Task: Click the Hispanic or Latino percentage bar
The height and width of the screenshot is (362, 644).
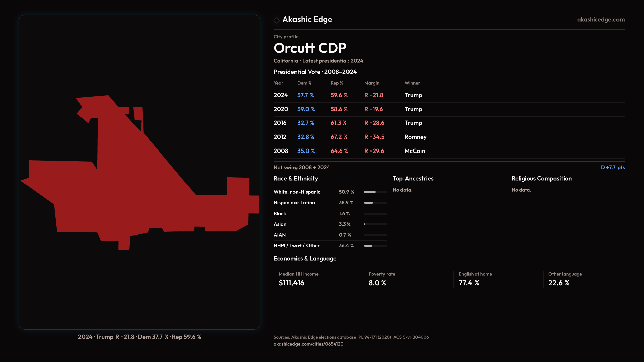Action: [x=375, y=203]
